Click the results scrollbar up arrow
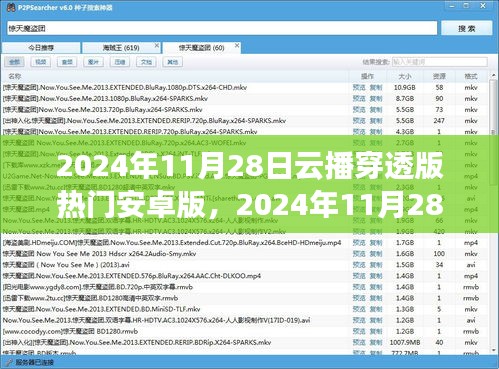Viewport: 499px width, 369px height. pyautogui.click(x=494, y=75)
